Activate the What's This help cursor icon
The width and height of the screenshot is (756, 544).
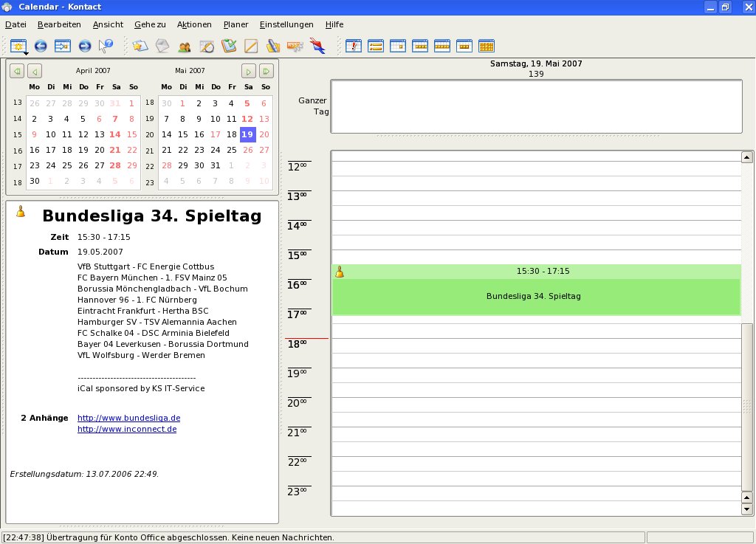coord(106,47)
